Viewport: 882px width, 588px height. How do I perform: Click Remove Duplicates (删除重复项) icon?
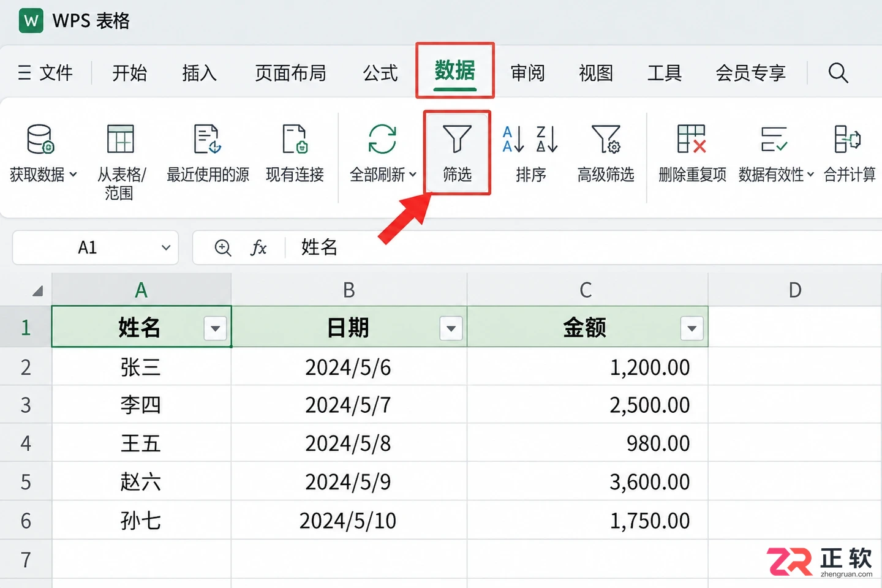[x=692, y=139]
